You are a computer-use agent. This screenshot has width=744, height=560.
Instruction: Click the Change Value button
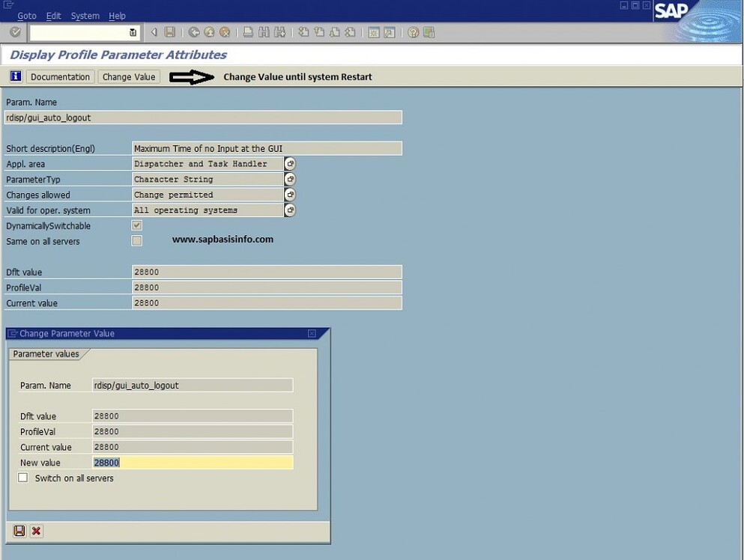click(x=129, y=76)
